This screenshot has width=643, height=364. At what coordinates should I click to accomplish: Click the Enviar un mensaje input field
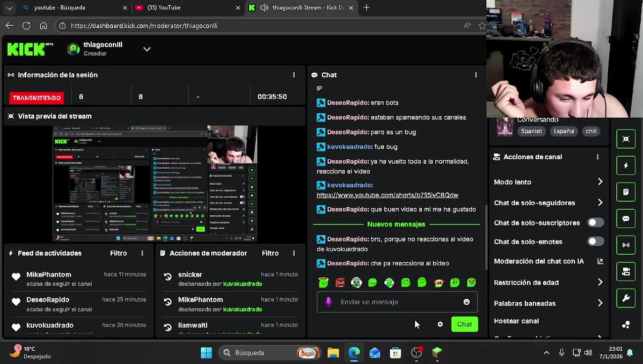click(x=397, y=302)
